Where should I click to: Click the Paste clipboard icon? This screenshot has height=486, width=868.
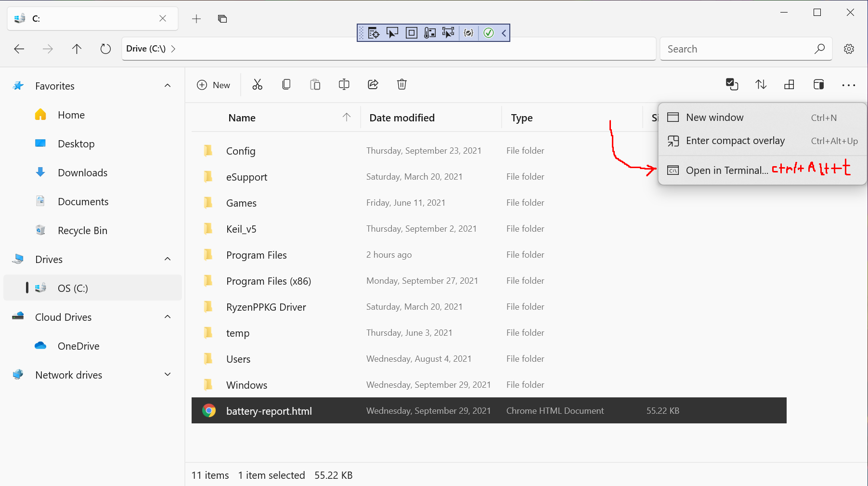point(315,85)
